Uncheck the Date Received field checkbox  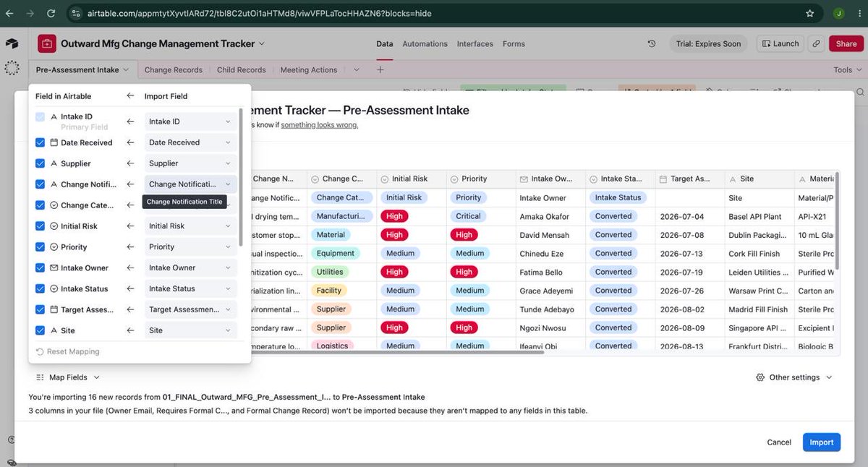tap(40, 142)
